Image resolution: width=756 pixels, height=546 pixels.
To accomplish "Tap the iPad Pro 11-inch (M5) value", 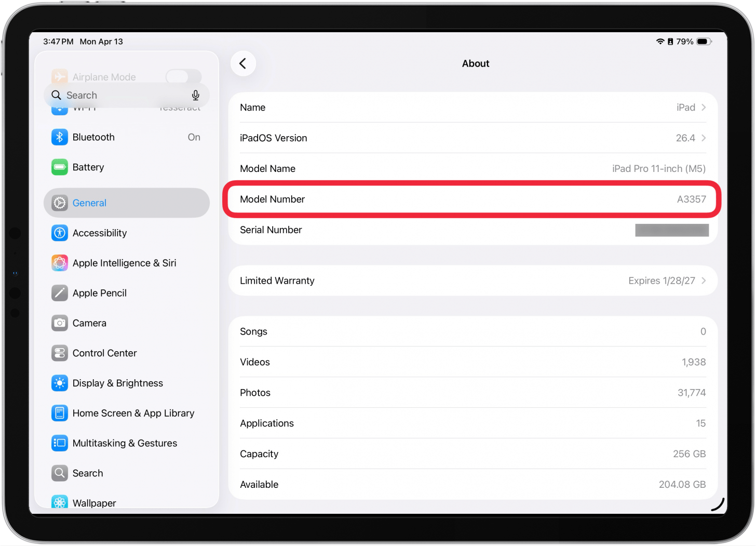I will click(x=659, y=169).
